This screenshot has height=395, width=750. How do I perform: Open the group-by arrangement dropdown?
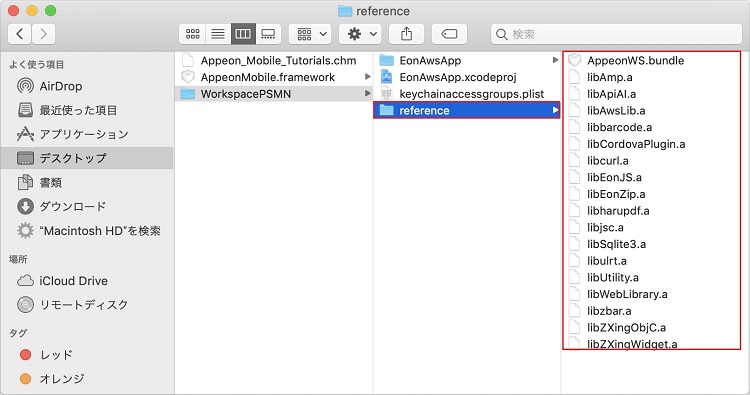(x=310, y=34)
